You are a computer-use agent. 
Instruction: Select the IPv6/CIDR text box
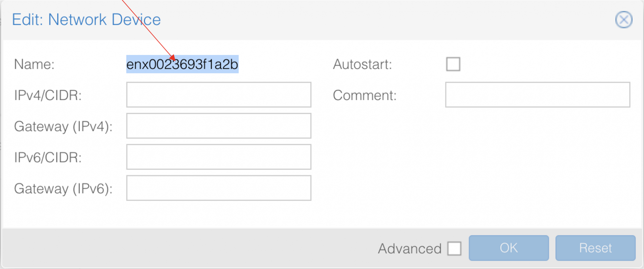pyautogui.click(x=219, y=157)
